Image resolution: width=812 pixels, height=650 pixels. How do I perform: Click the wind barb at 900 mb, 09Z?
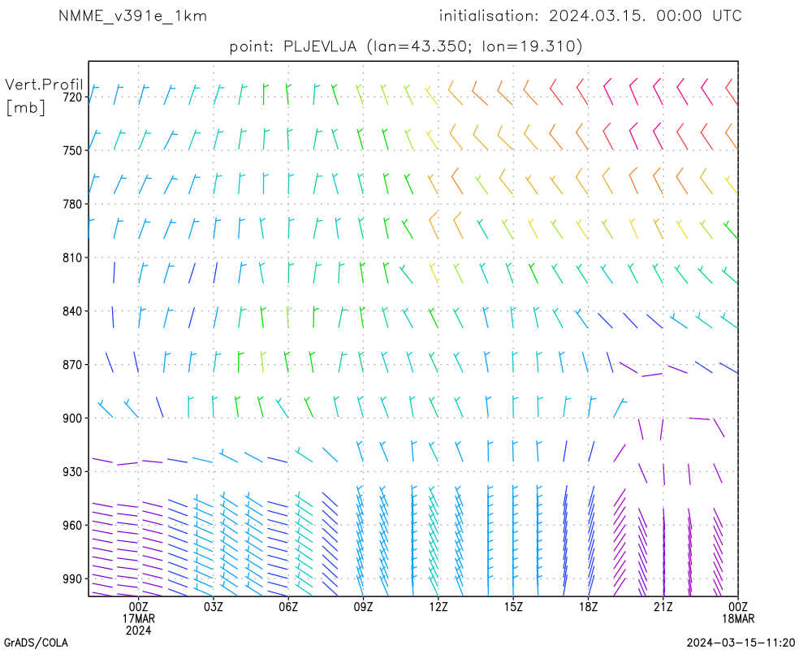[361, 407]
